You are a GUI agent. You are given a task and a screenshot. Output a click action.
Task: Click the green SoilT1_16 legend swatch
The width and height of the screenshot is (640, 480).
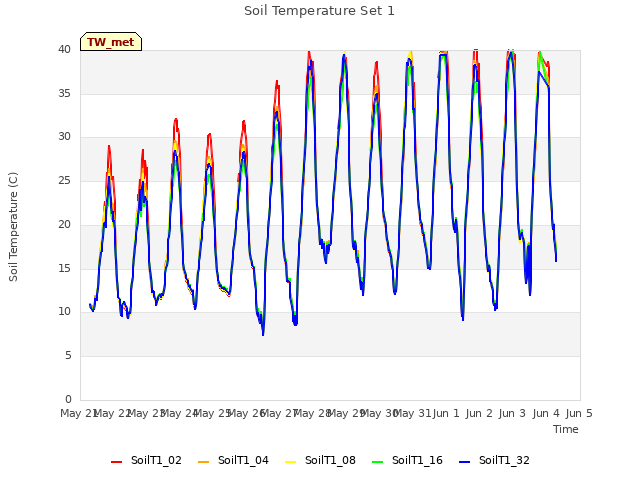(378, 462)
